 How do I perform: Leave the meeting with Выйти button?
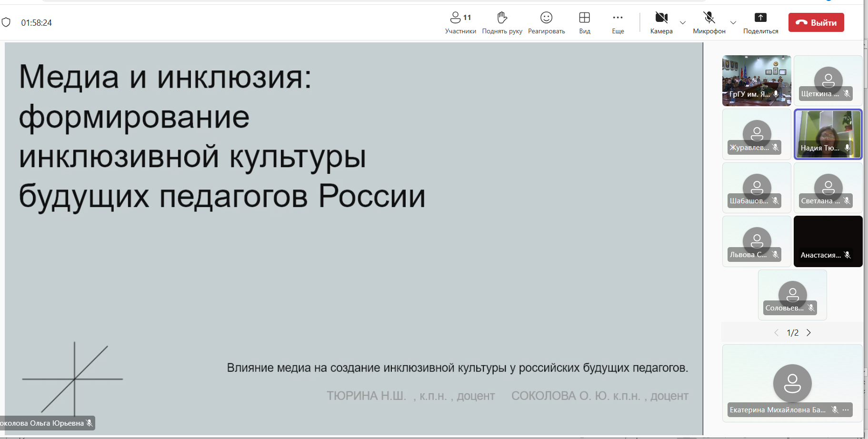point(816,22)
